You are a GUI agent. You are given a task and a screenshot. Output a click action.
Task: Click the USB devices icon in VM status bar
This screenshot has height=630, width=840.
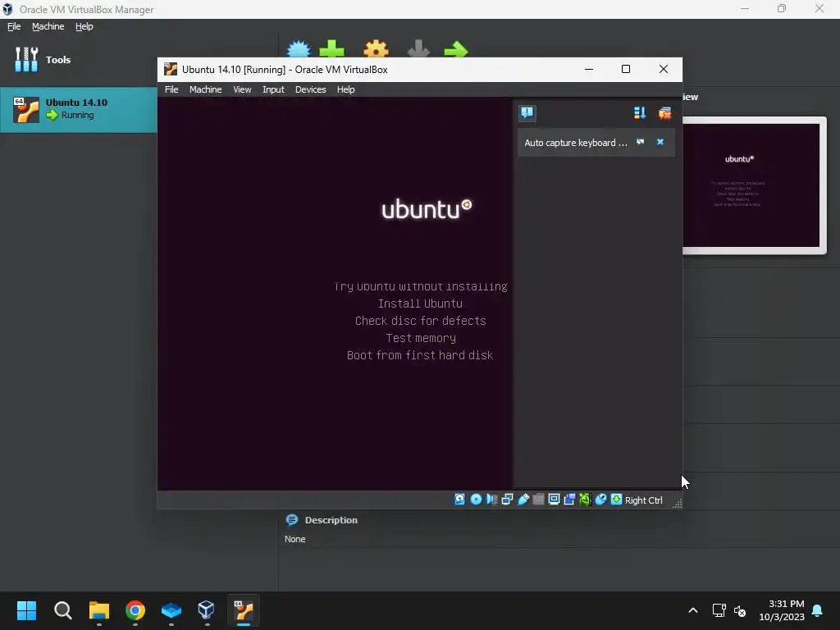click(523, 500)
